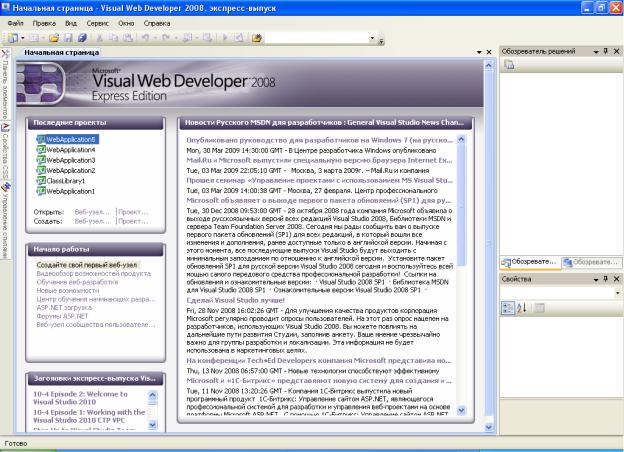
Task: Click the Start Debugging play icon
Action: tap(225, 38)
